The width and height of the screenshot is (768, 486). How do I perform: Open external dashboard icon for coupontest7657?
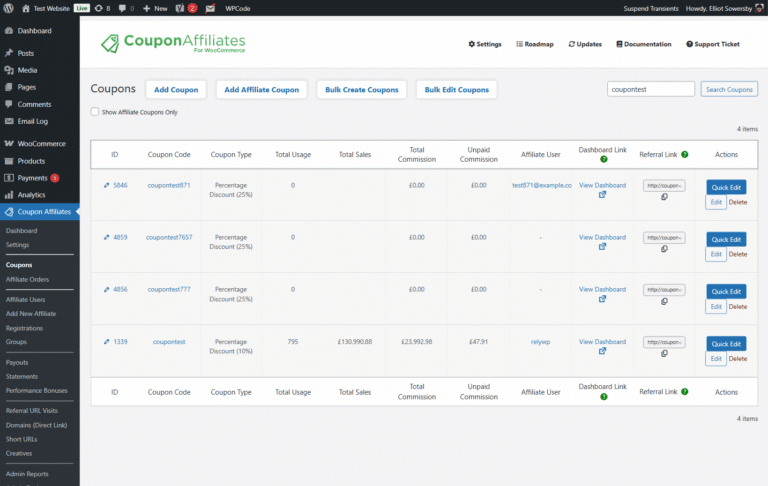(602, 246)
